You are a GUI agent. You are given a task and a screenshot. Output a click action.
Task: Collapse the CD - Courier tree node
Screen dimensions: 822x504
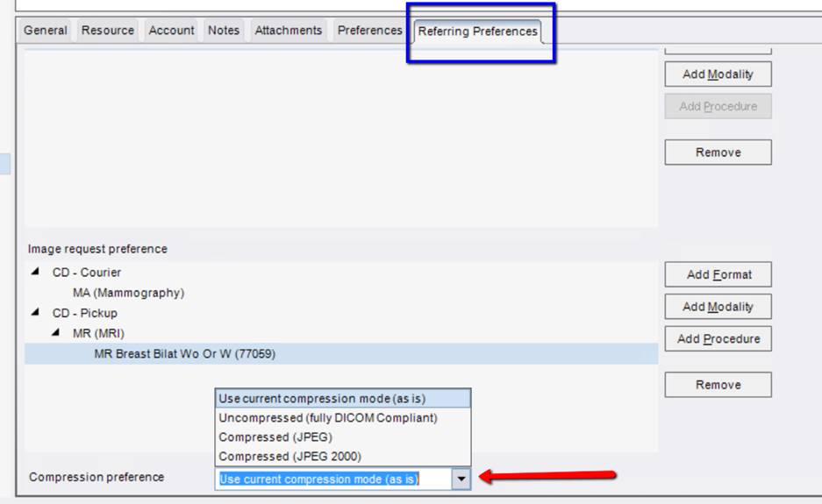pos(35,273)
